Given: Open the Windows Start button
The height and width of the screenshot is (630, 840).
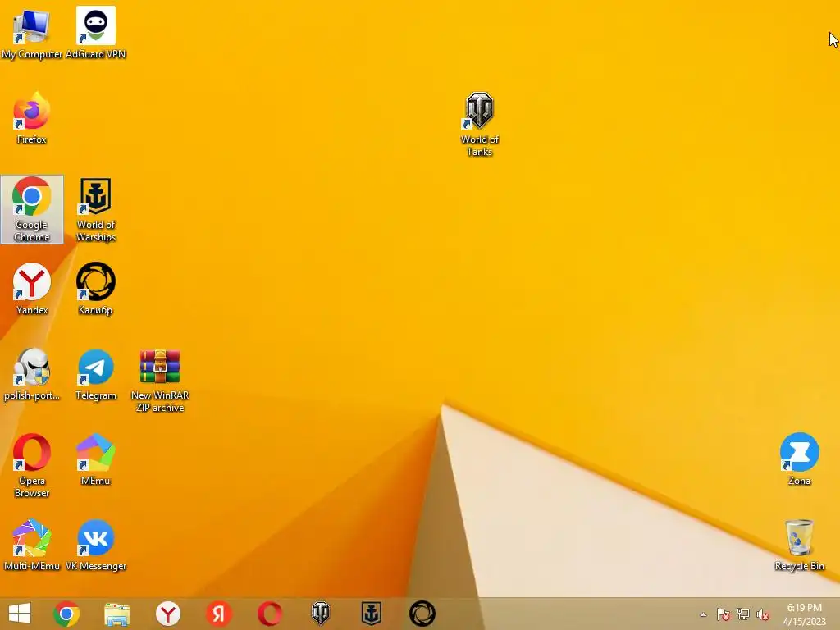Looking at the screenshot, I should (20, 614).
